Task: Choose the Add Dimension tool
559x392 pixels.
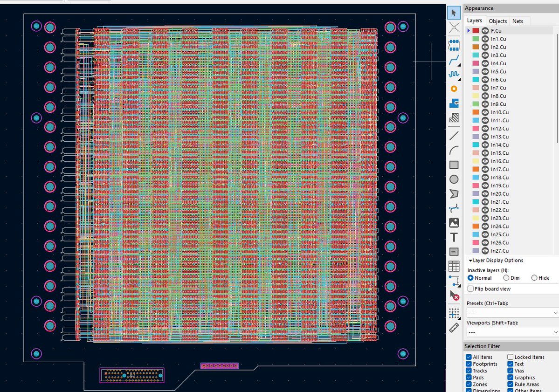Action: (454, 281)
